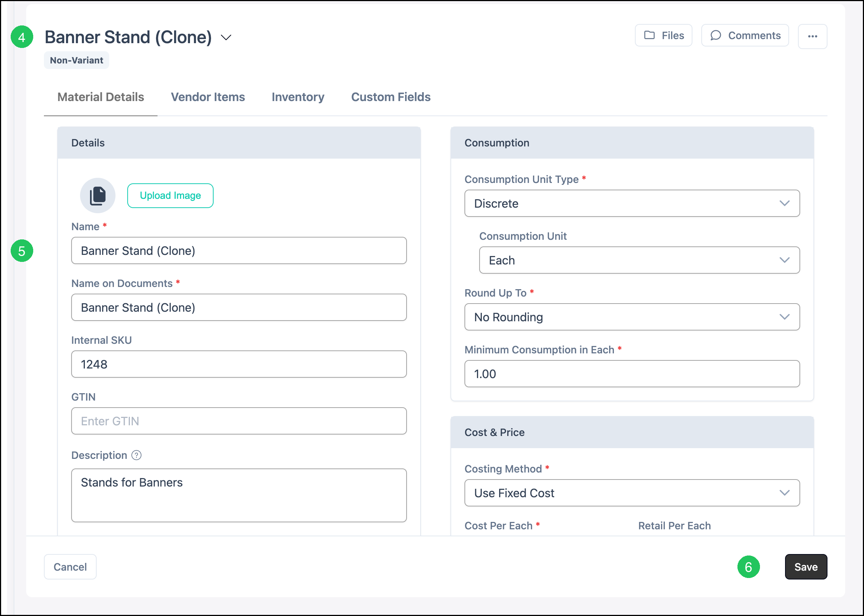Save the cloned material
The image size is (864, 616).
pyautogui.click(x=806, y=567)
